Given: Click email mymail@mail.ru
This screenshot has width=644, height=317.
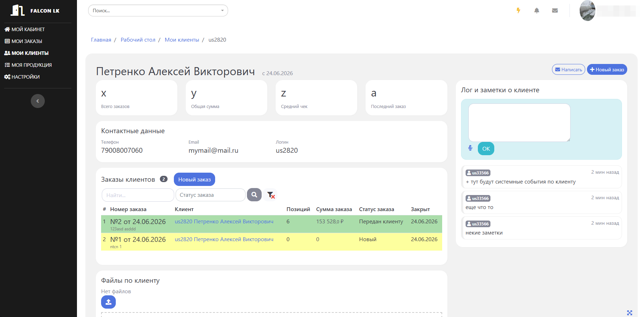Looking at the screenshot, I should 213,151.
